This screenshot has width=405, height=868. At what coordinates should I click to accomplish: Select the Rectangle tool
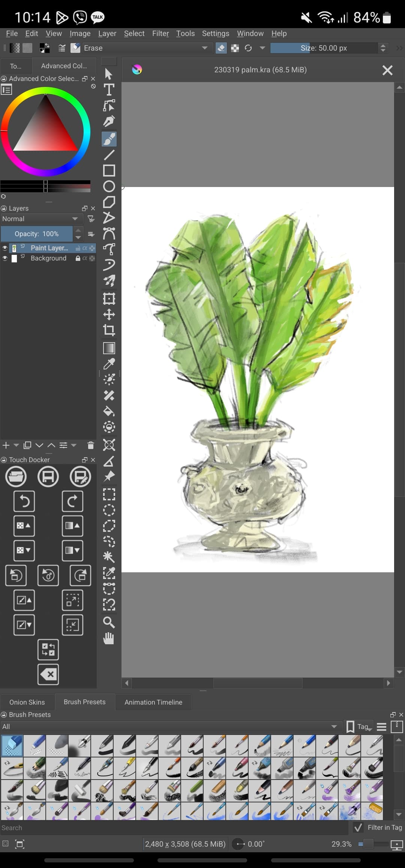point(109,171)
